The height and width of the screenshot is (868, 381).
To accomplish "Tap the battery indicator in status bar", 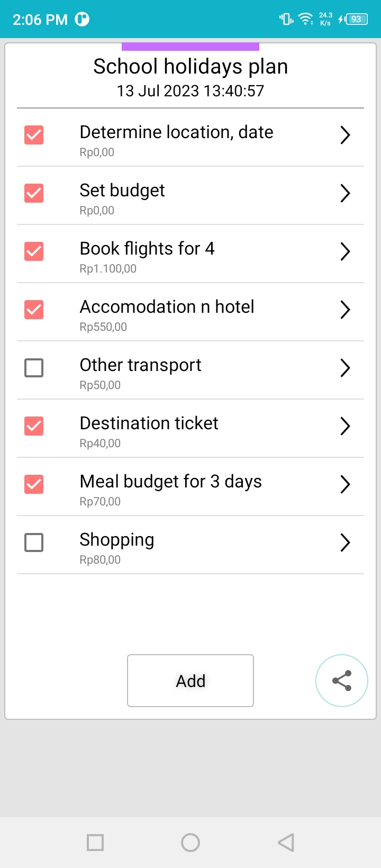I will click(353, 20).
